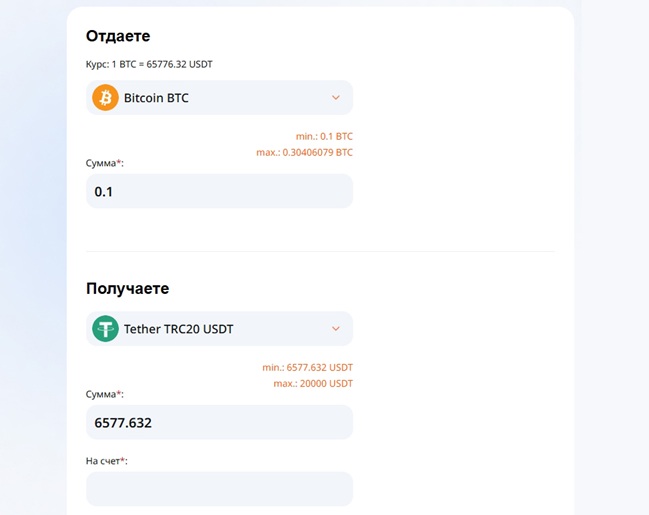The image size is (649, 515).
Task: Click the orange Bitcoin coin icon
Action: [x=105, y=98]
